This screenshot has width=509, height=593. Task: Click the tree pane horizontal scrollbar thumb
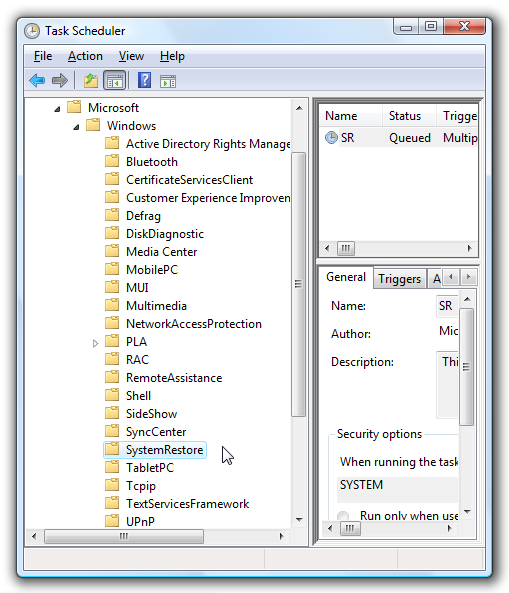click(124, 536)
